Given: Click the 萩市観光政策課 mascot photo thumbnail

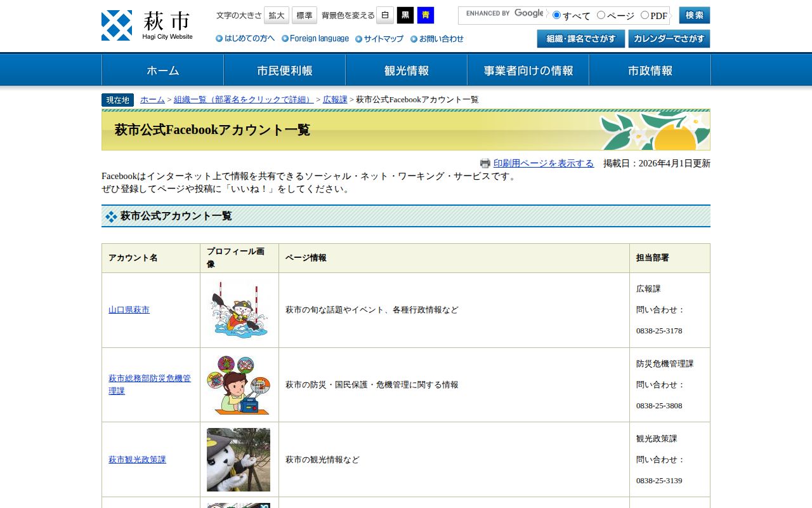Looking at the screenshot, I should tap(239, 460).
